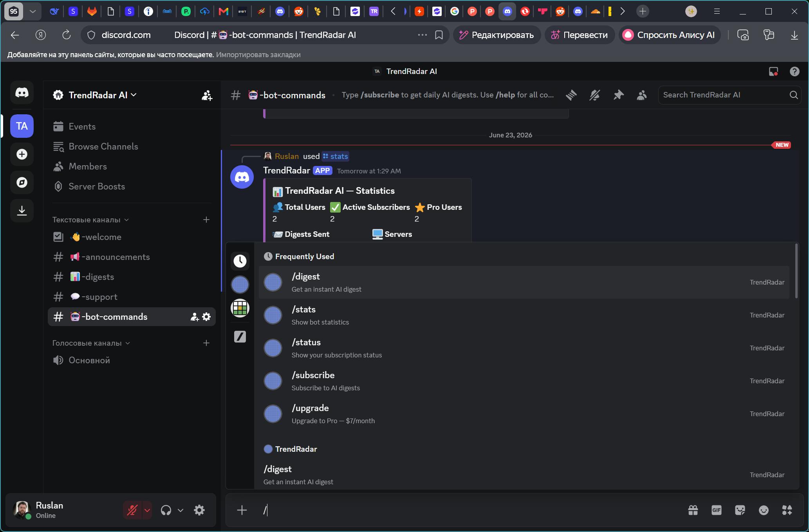The width and height of the screenshot is (809, 532).
Task: Select built-in slash commands icon
Action: 240,336
